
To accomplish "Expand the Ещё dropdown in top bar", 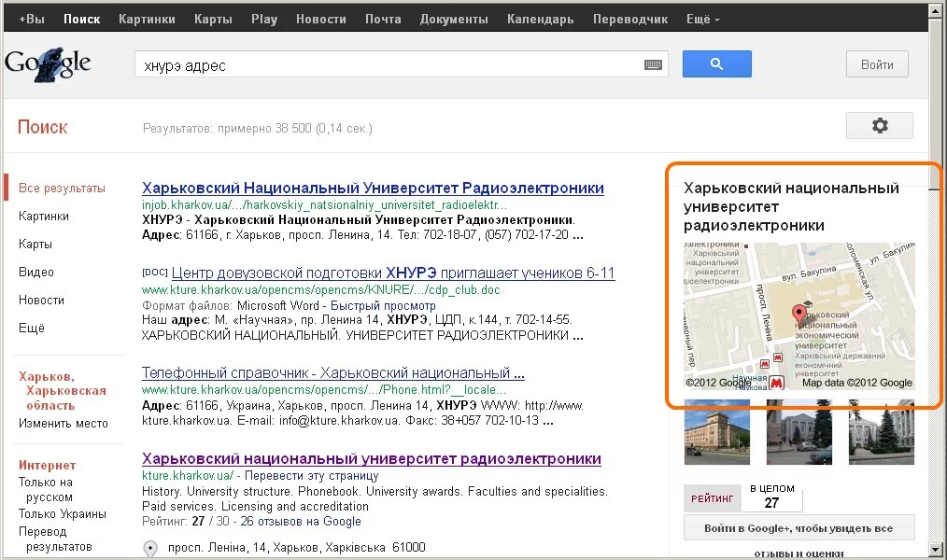I will pyautogui.click(x=702, y=19).
